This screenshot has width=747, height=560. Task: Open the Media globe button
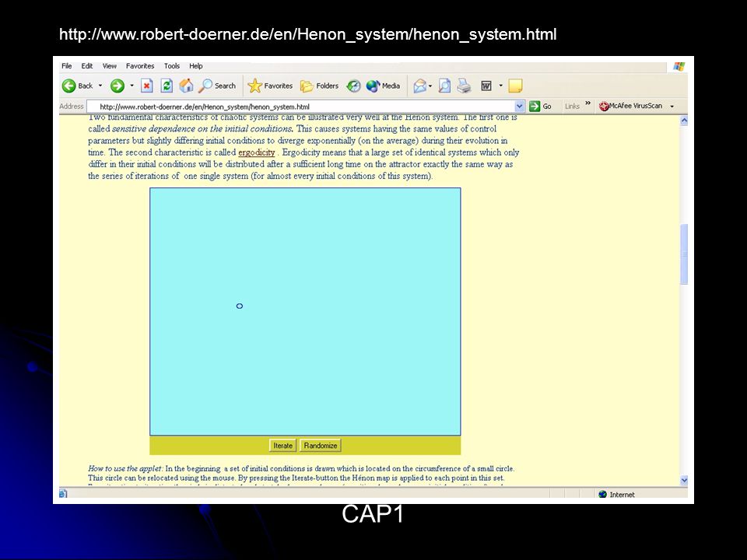point(383,86)
